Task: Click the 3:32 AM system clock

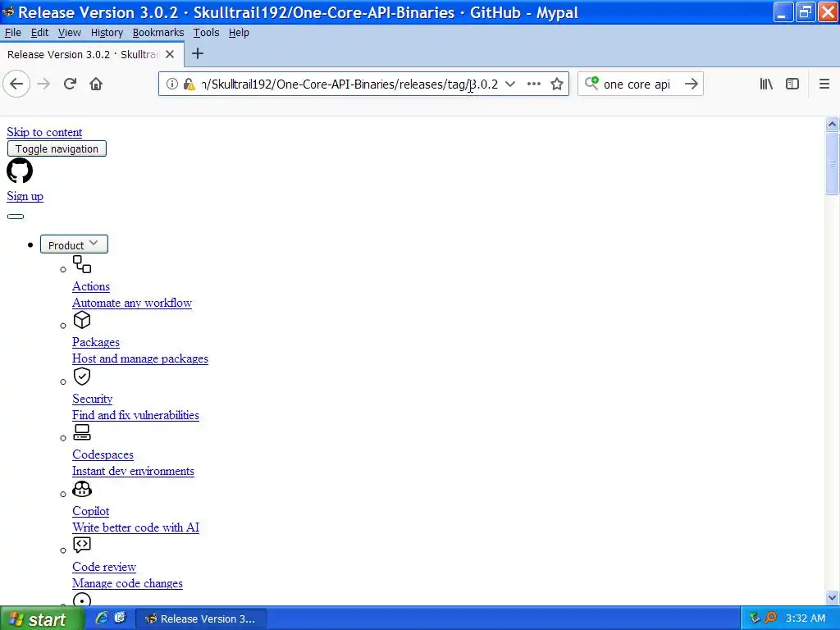Action: [806, 619]
